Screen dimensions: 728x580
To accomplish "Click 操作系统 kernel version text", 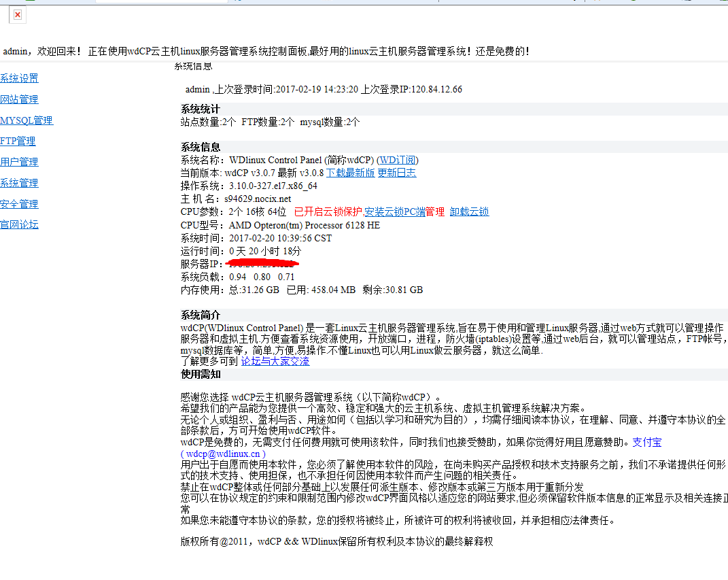I will 249,186.
